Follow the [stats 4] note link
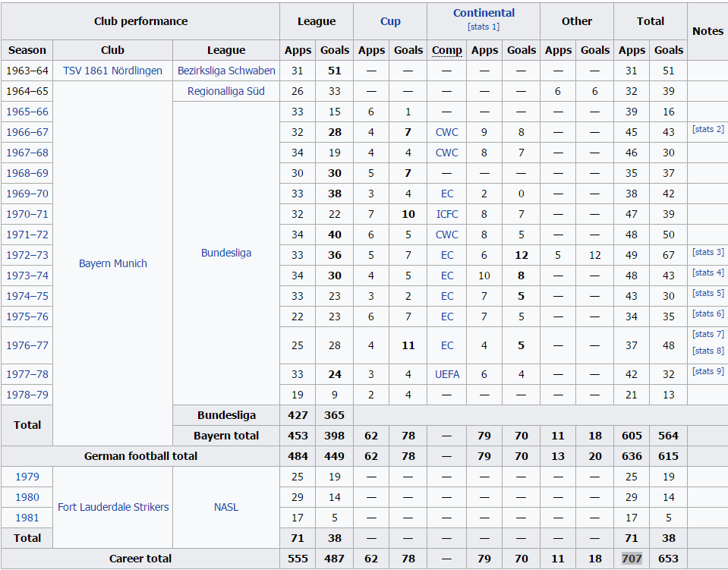Image resolution: width=728 pixels, height=570 pixels. point(708,272)
